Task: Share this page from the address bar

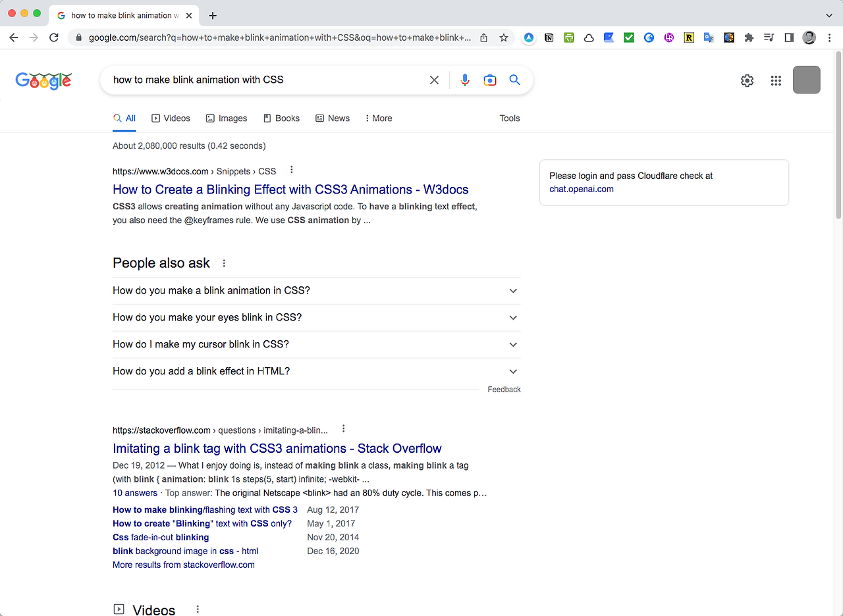Action: coord(484,38)
